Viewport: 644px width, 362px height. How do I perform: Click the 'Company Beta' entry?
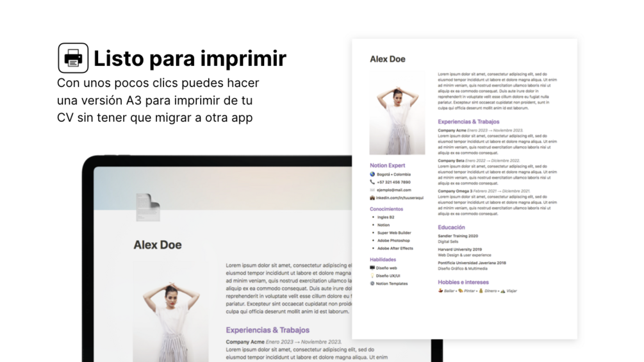point(479,161)
